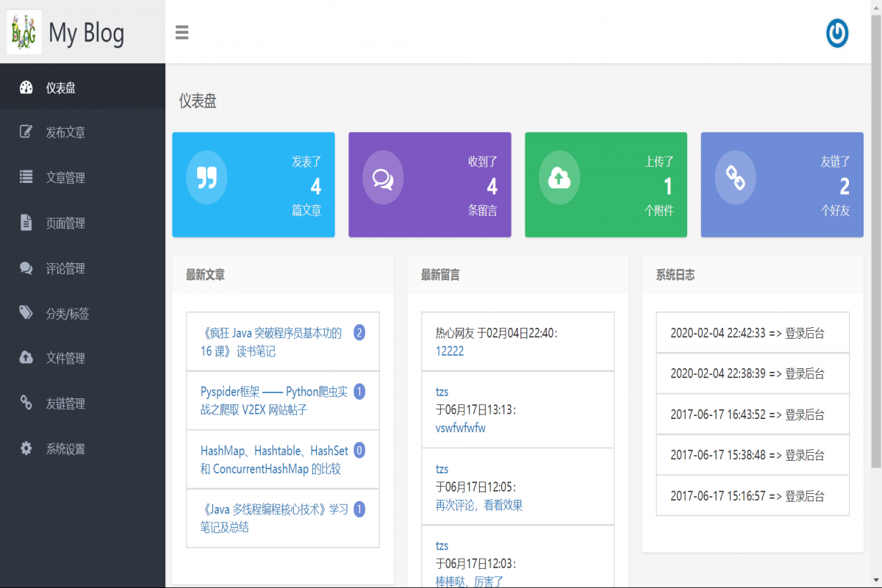Open 友链管理 using its chain-link icon

pos(26,403)
